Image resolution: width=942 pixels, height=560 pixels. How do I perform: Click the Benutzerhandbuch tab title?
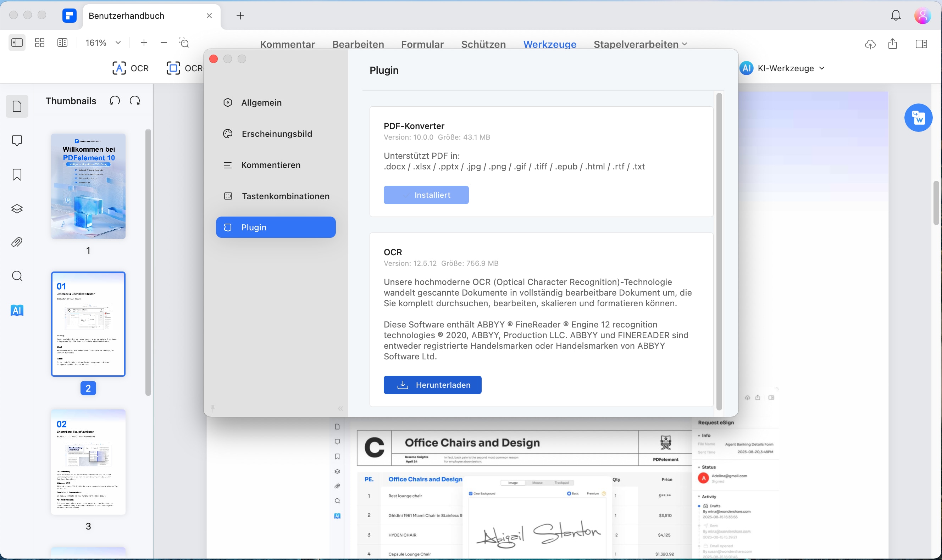[127, 16]
